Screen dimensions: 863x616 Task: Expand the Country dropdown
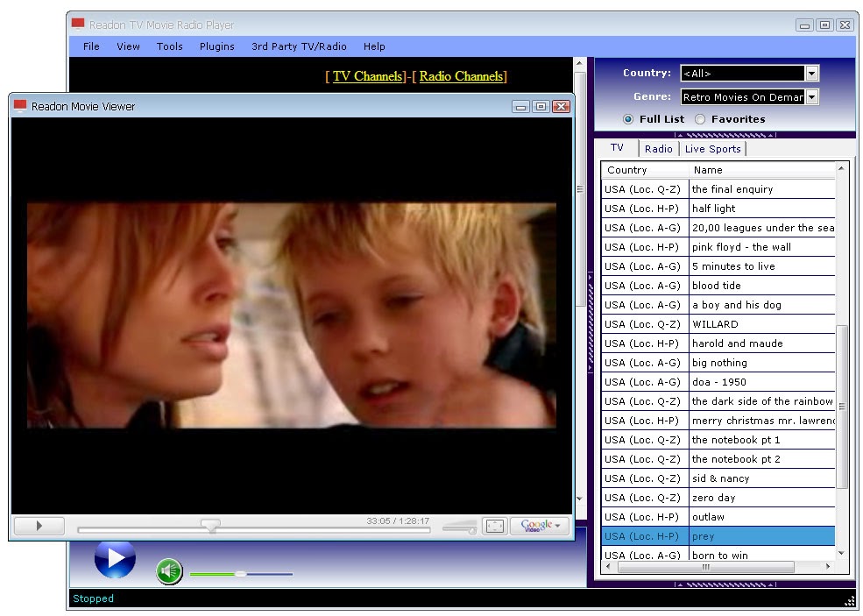[812, 74]
